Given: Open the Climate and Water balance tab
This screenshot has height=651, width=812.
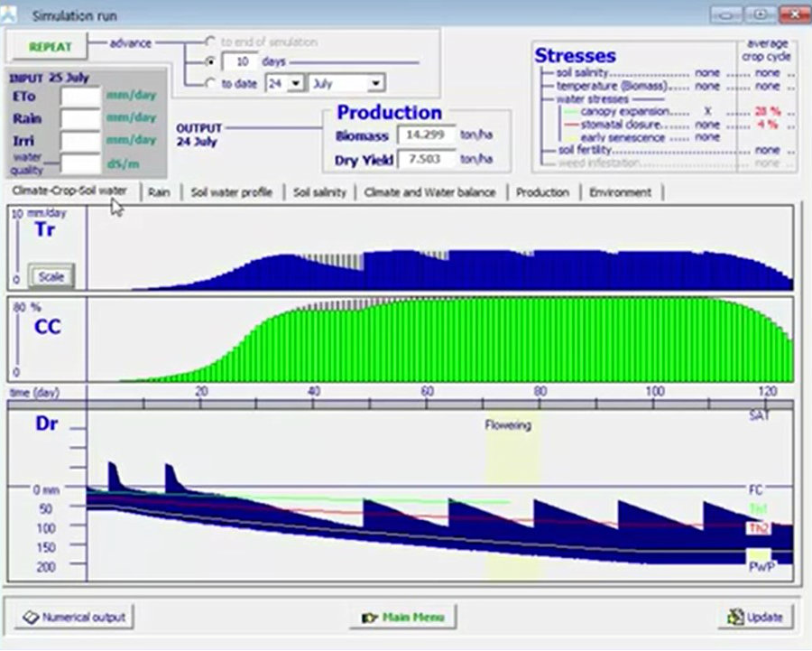Looking at the screenshot, I should [x=429, y=192].
